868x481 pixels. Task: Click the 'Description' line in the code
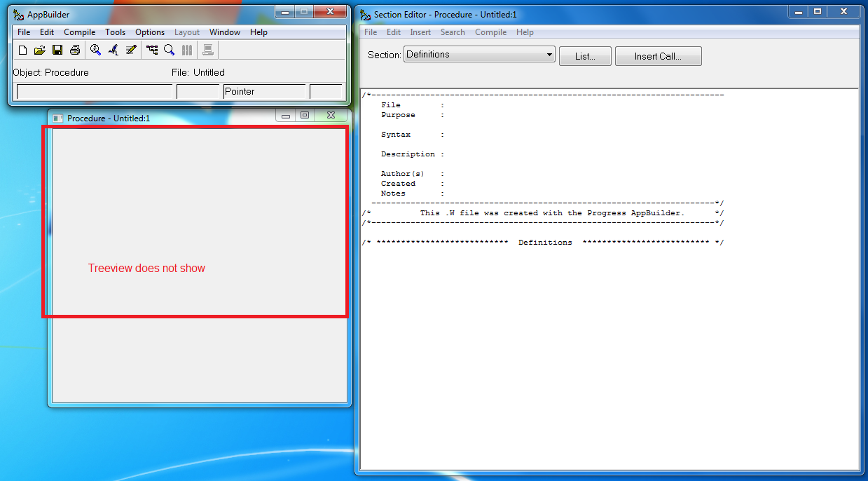coord(413,154)
